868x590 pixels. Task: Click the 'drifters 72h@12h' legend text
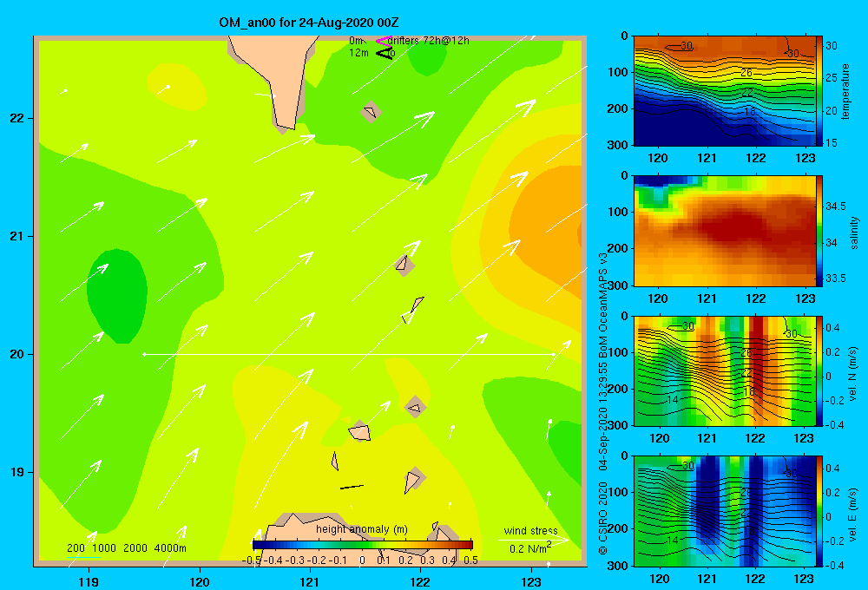pyautogui.click(x=428, y=41)
